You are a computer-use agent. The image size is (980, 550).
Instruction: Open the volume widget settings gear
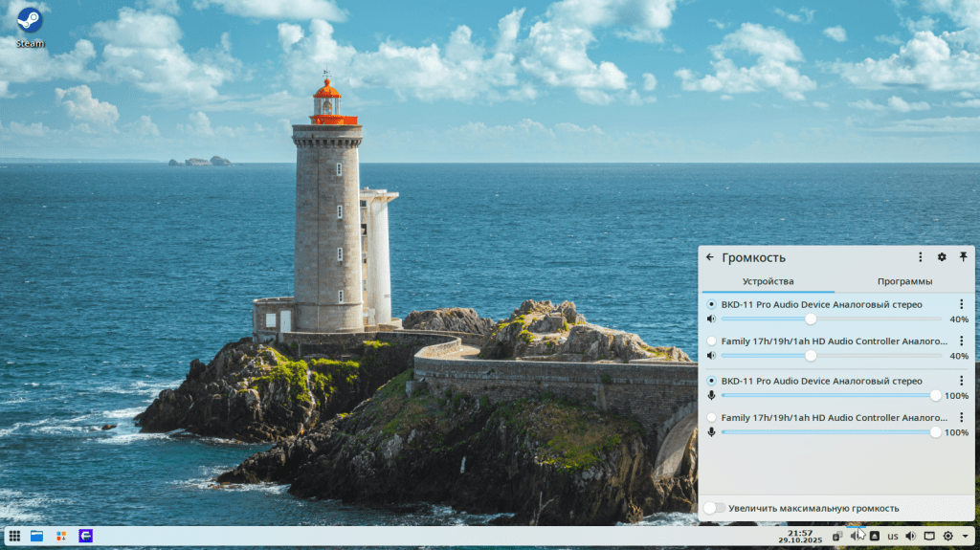(942, 257)
